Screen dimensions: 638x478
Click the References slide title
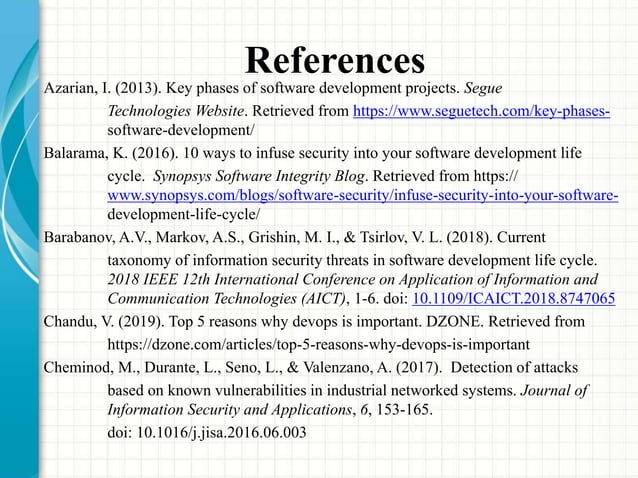(335, 60)
